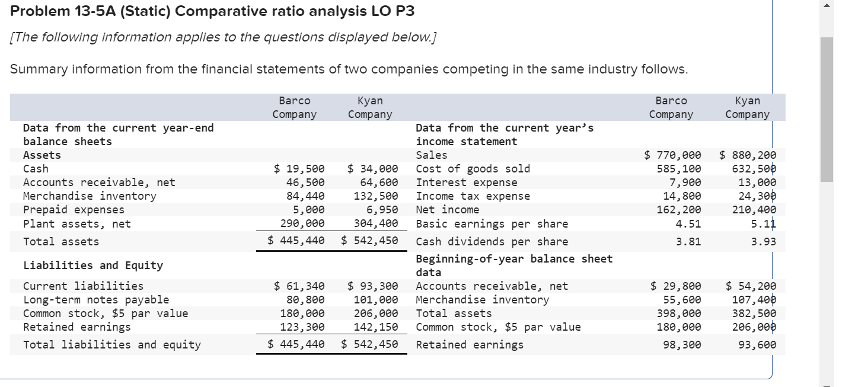The image size is (868, 387).
Task: Click Barco Sales value $ 770,000
Action: pyautogui.click(x=673, y=155)
